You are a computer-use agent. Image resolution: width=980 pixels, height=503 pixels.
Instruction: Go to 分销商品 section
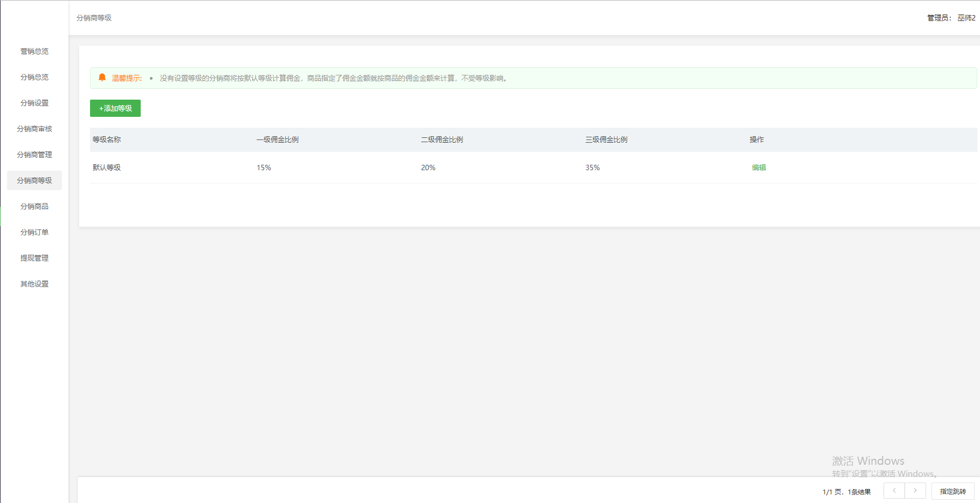click(34, 206)
